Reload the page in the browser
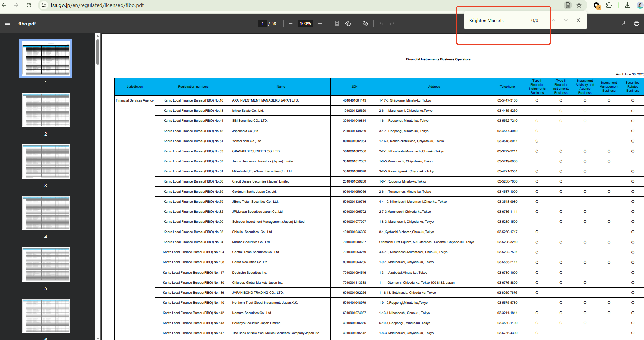The height and width of the screenshot is (340, 644). tap(29, 5)
